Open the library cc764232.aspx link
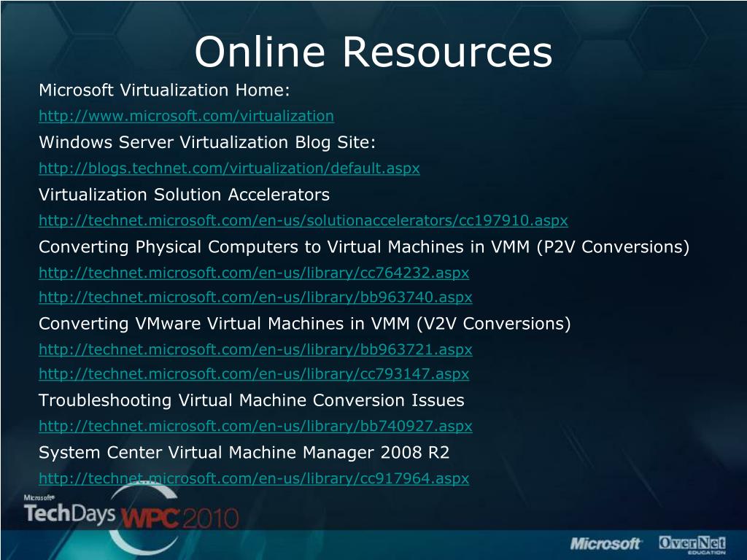 click(254, 273)
